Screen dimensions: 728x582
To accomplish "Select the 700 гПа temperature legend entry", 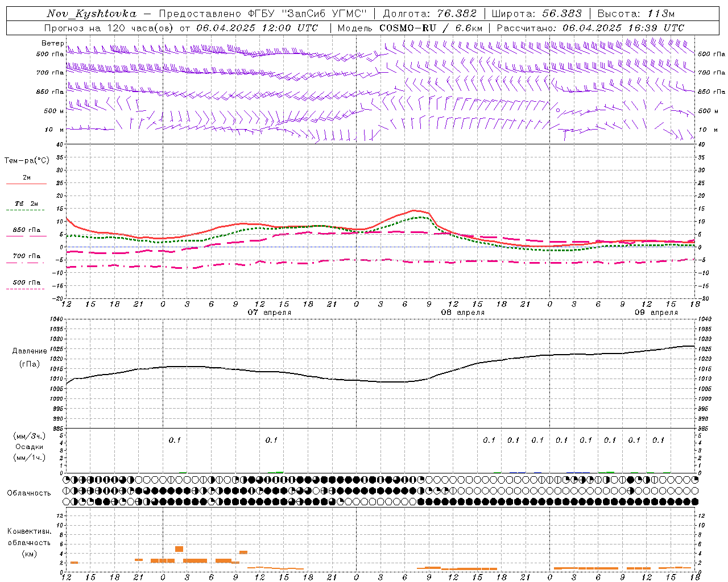I will point(27,257).
